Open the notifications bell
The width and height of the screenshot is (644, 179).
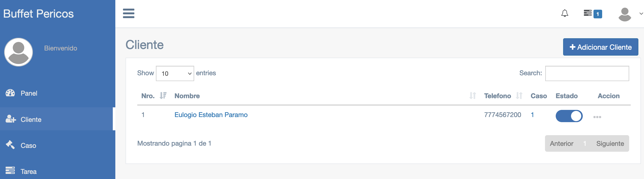[565, 14]
